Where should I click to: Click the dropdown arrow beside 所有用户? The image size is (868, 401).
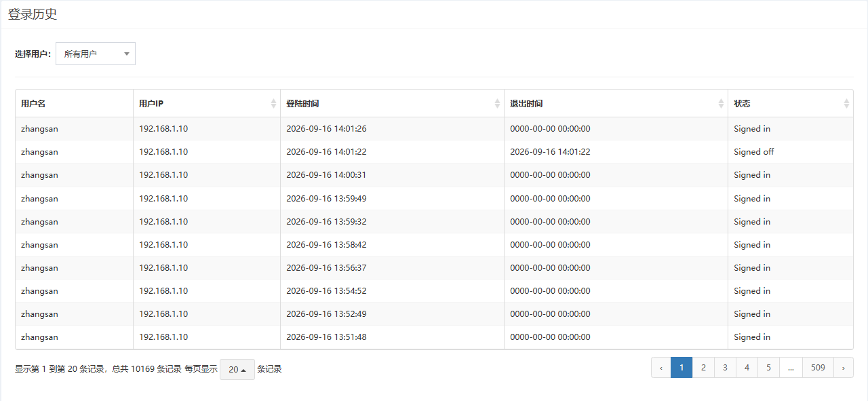click(126, 54)
